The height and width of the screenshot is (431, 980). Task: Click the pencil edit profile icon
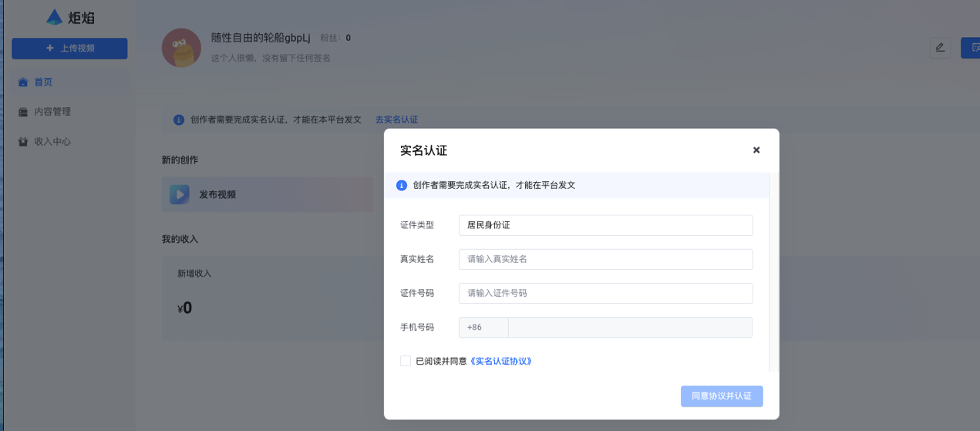coord(939,48)
